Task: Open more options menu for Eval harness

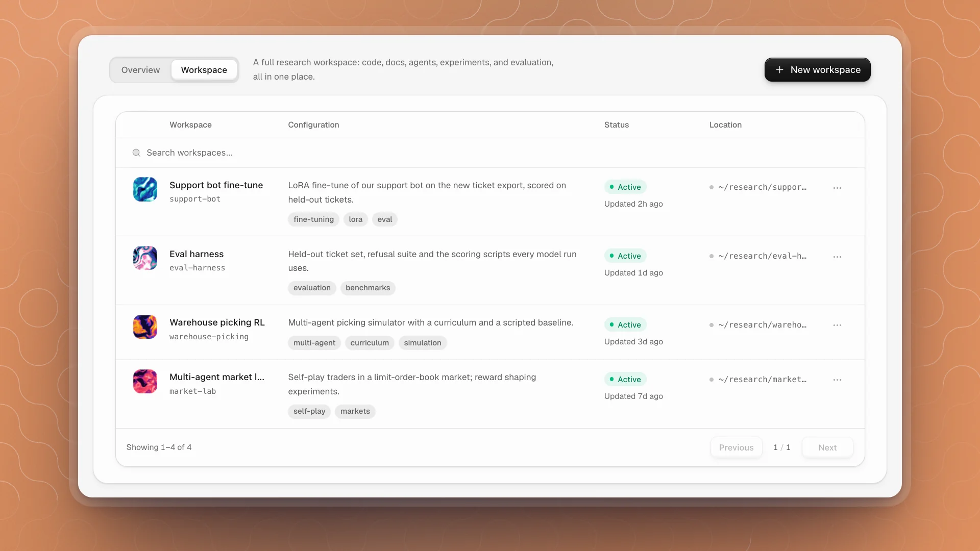Action: point(837,257)
